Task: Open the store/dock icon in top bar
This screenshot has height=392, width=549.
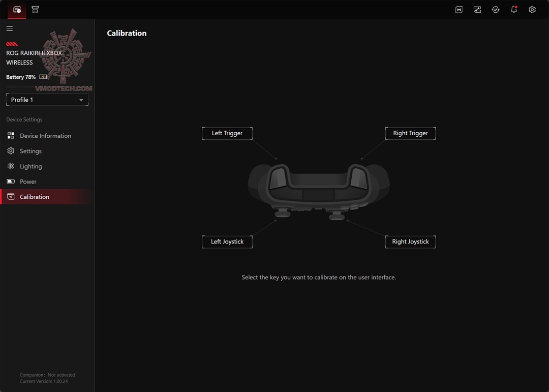Action: click(35, 10)
